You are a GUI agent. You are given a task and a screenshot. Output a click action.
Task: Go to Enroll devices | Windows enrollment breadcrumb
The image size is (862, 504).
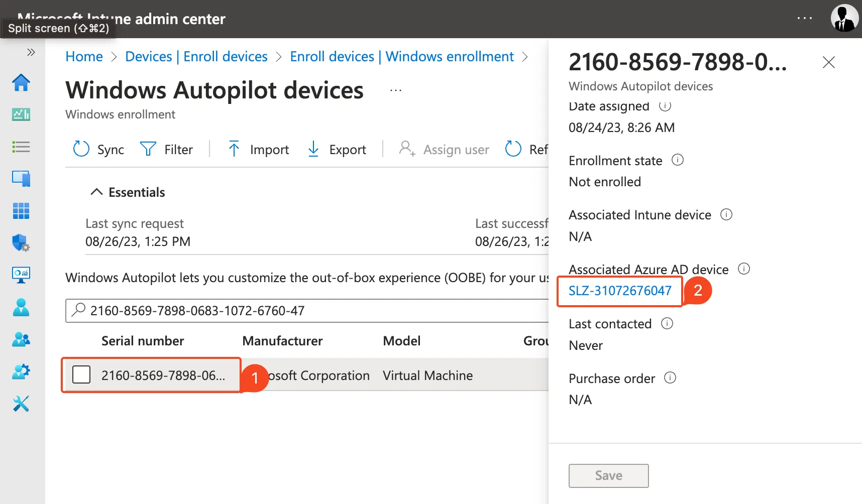click(402, 57)
